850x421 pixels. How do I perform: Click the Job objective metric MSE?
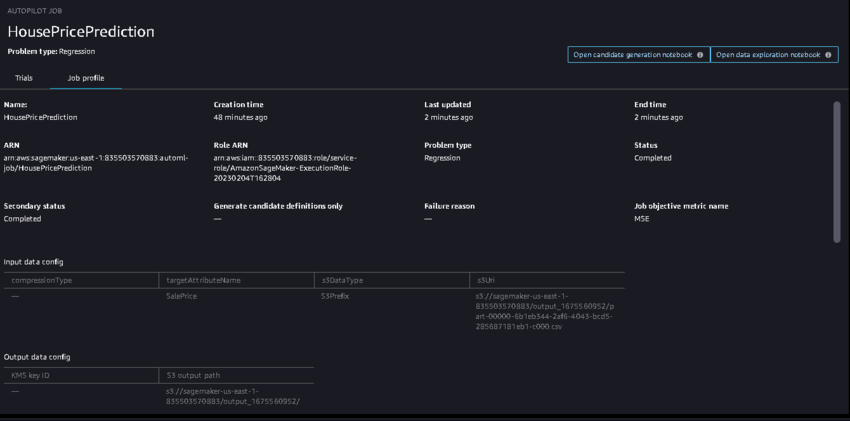(x=642, y=219)
